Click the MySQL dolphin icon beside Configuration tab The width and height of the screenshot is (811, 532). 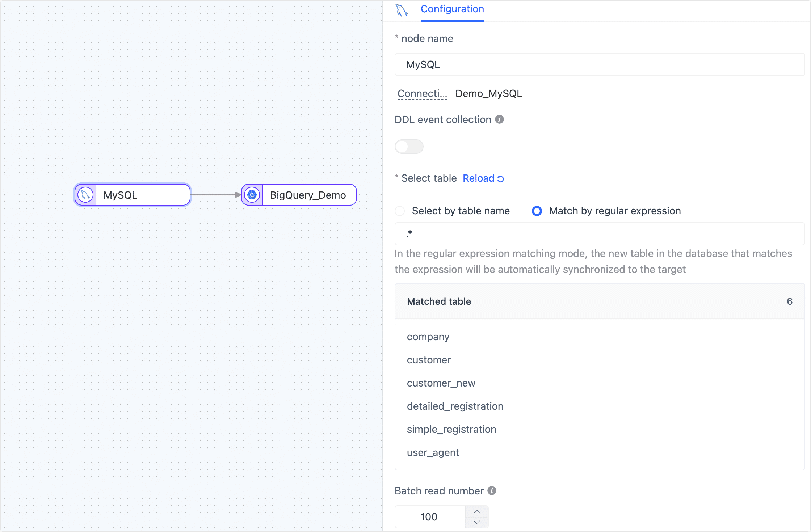pyautogui.click(x=402, y=10)
